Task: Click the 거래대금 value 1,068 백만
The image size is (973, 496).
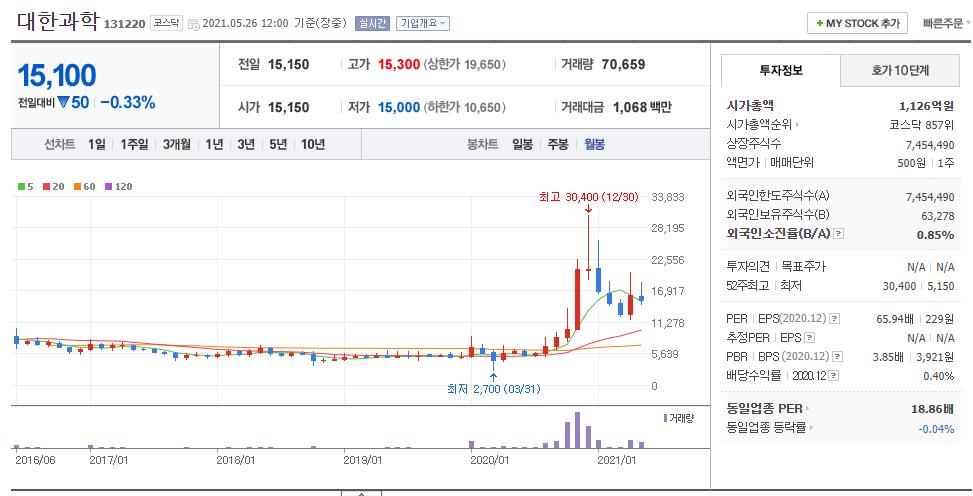Action: coord(642,107)
